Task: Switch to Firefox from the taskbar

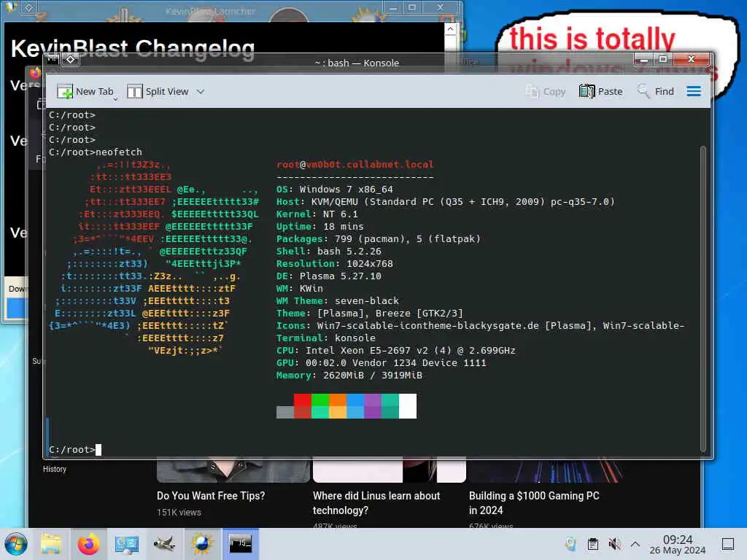Action: click(88, 544)
